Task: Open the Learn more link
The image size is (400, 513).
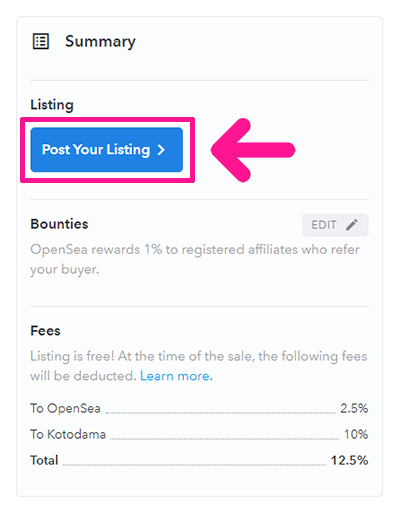Action: [176, 376]
